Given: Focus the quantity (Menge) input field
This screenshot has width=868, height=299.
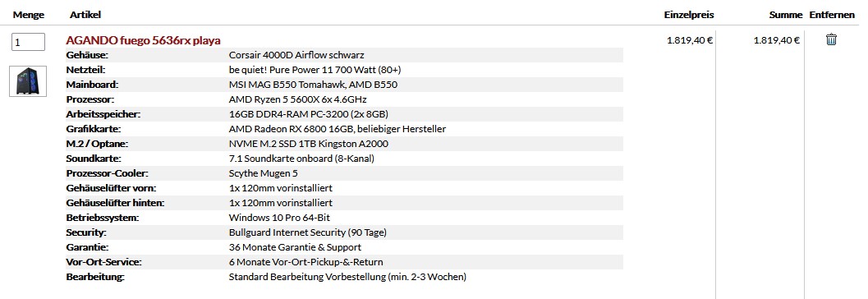Looking at the screenshot, I should (x=28, y=42).
